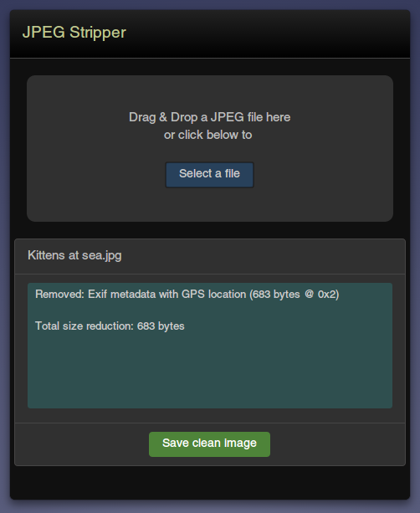Screen dimensions: 420x513
Task: Click the blank black area below results panel
Action: click(209, 483)
